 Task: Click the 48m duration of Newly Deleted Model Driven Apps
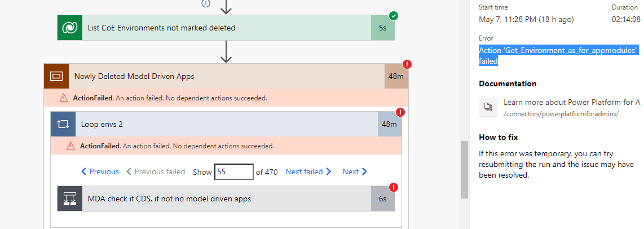pyautogui.click(x=396, y=76)
